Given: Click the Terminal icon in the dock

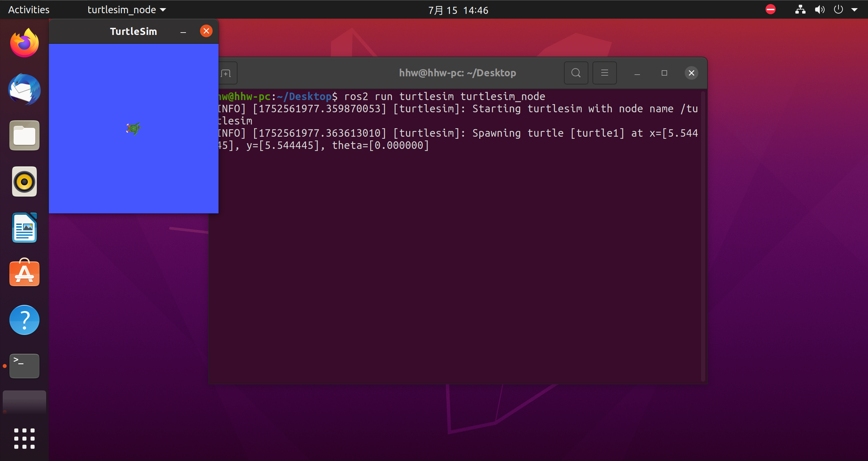Looking at the screenshot, I should [x=24, y=366].
